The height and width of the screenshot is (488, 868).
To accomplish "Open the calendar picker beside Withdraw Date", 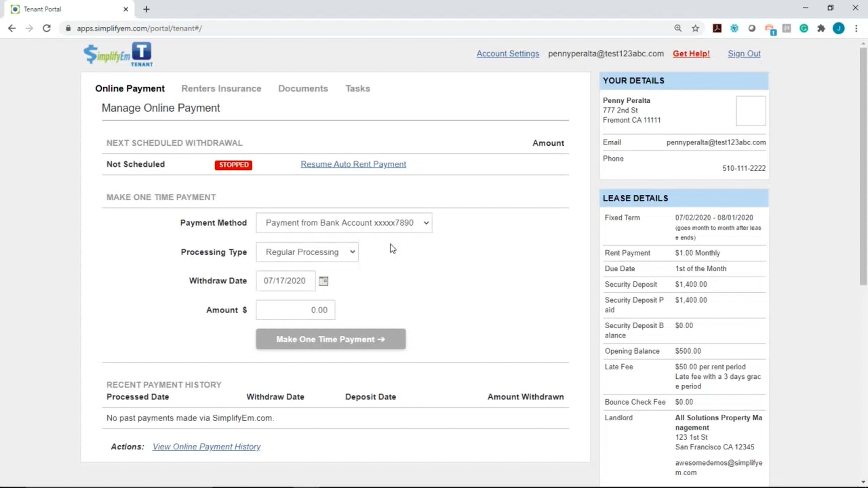I will point(323,281).
